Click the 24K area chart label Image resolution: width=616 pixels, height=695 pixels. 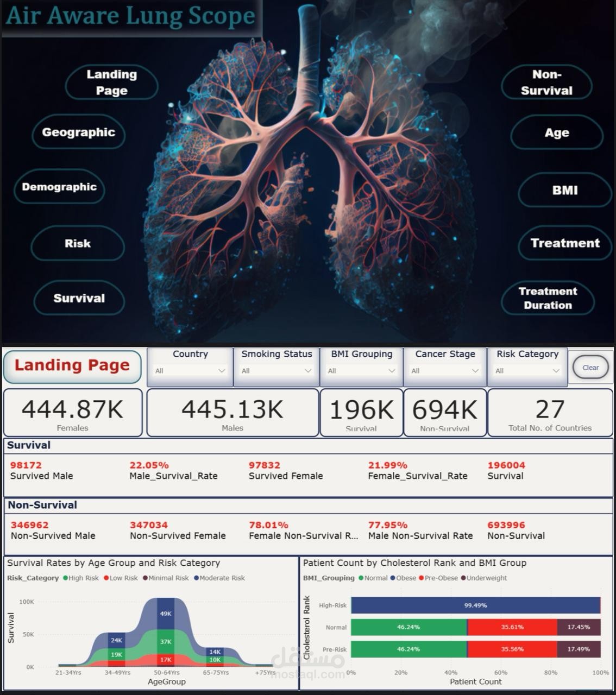pos(117,641)
